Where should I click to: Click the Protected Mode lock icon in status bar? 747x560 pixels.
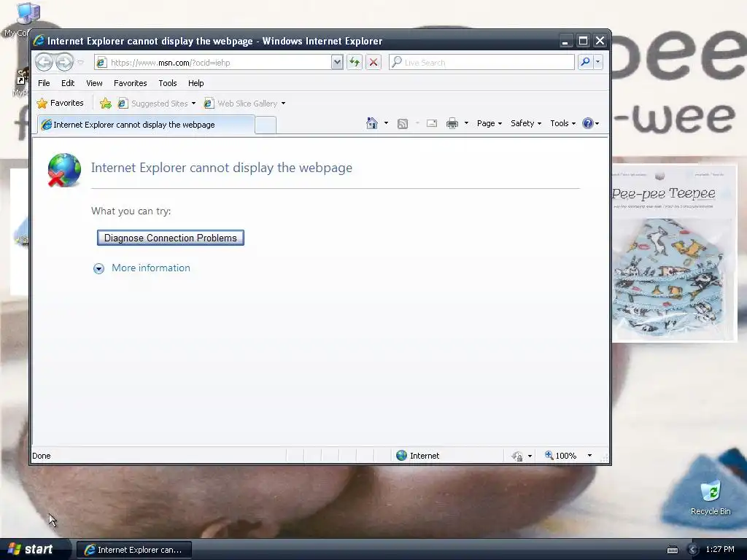coord(517,456)
